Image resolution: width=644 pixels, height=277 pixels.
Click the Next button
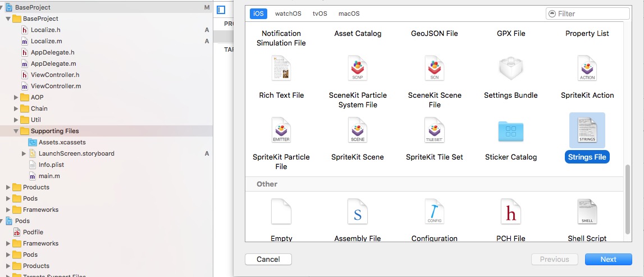coord(608,260)
